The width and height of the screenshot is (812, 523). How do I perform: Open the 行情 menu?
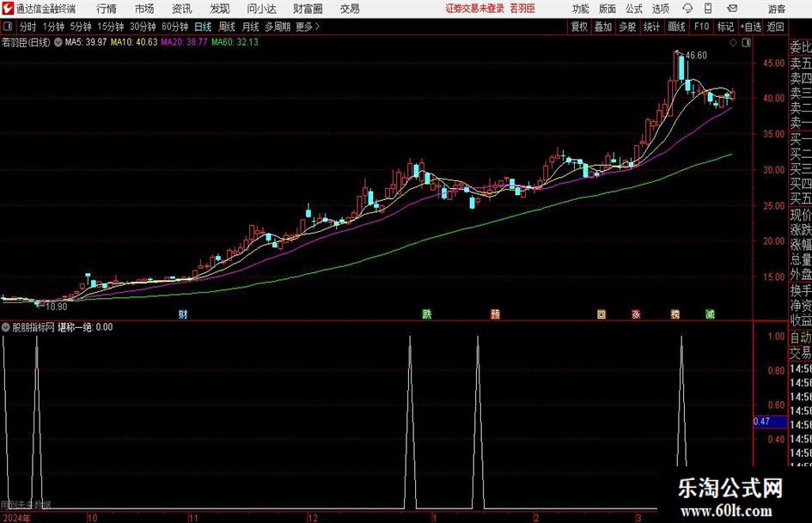pyautogui.click(x=107, y=9)
